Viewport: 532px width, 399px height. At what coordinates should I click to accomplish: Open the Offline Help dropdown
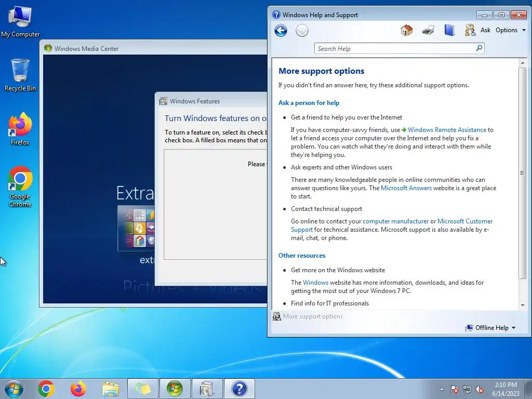pos(490,328)
